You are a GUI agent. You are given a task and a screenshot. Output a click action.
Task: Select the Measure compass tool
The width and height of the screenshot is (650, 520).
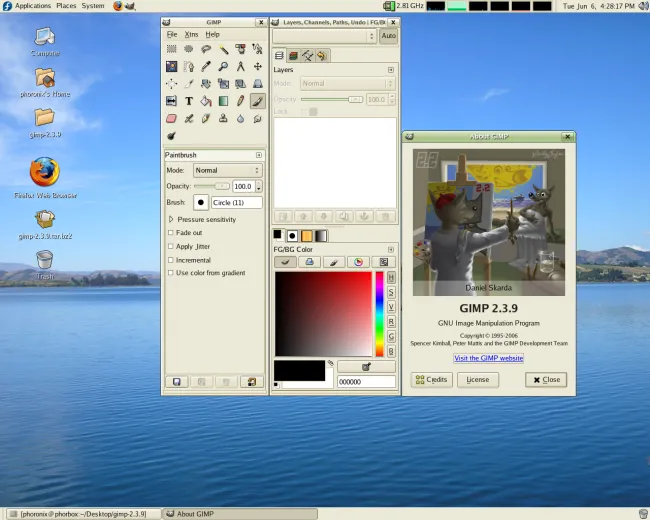pos(240,66)
